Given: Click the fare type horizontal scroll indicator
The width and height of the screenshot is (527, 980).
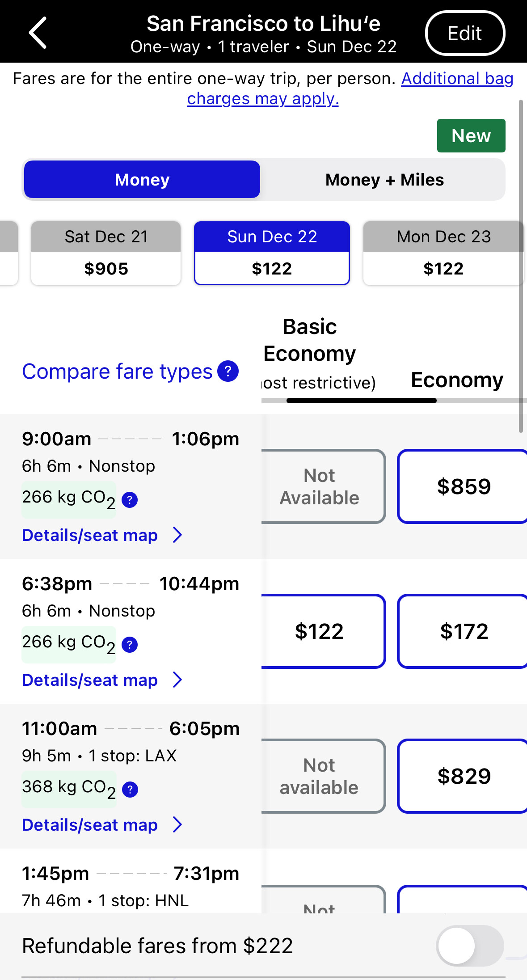Looking at the screenshot, I should tap(361, 401).
